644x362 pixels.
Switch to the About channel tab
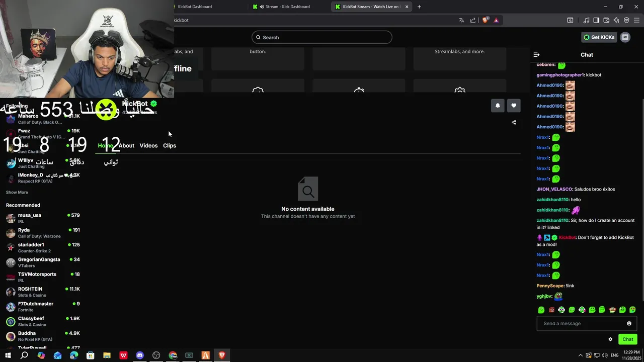(x=126, y=145)
